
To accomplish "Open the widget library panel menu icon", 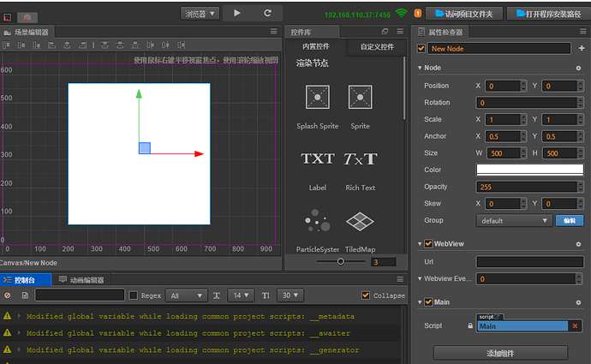I will pos(400,32).
